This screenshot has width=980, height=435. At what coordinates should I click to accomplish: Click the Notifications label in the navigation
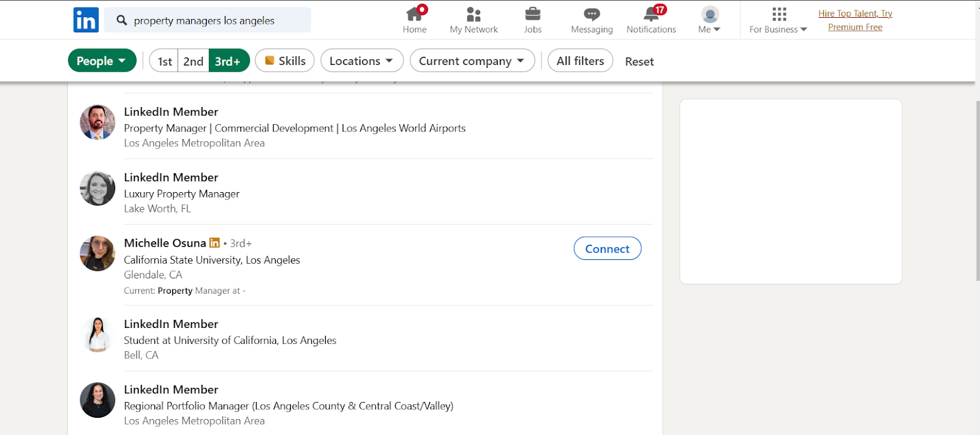coord(651,29)
